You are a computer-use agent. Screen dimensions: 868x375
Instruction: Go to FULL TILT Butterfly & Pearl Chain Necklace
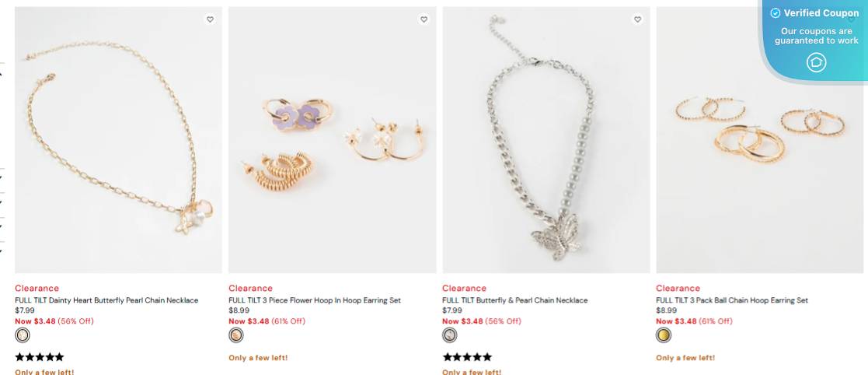click(x=515, y=300)
